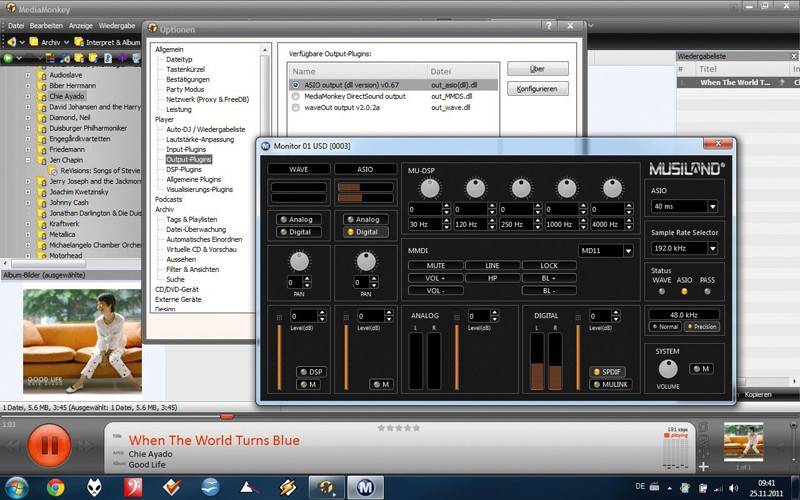
Task: Toggle DSP button in WAVE channel
Action: click(311, 372)
